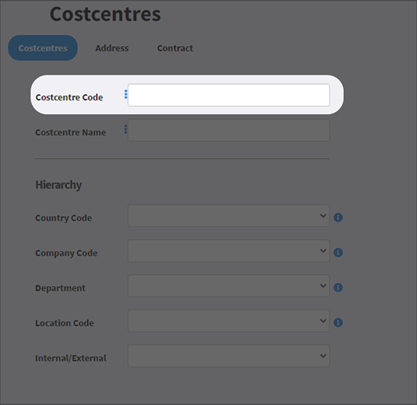Click the dots icon beside Costcentre Name

[x=126, y=129]
